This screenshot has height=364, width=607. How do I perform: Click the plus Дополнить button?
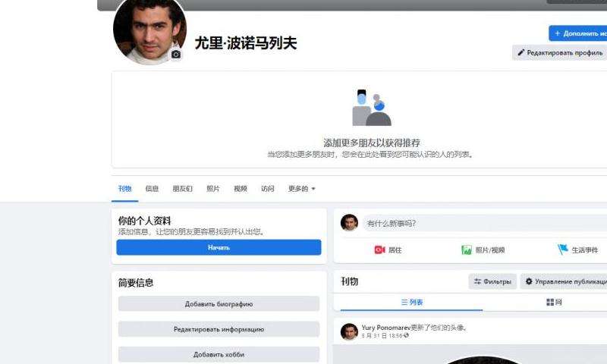click(x=578, y=33)
